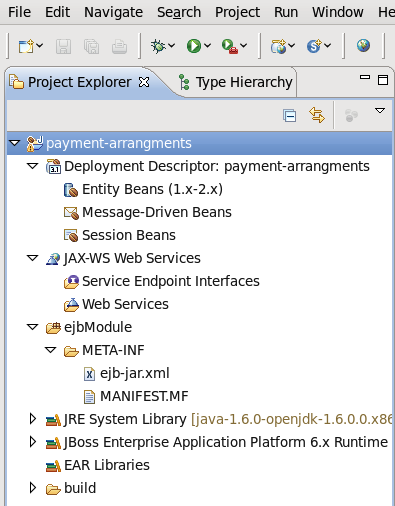This screenshot has width=395, height=506.
Task: Select JRE System Library
Action: coord(125,419)
